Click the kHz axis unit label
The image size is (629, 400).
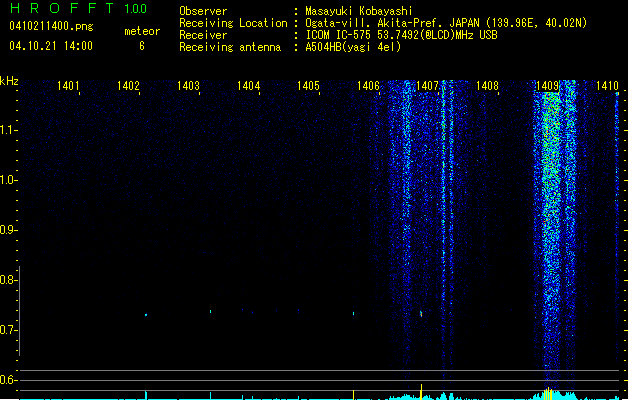[9, 81]
